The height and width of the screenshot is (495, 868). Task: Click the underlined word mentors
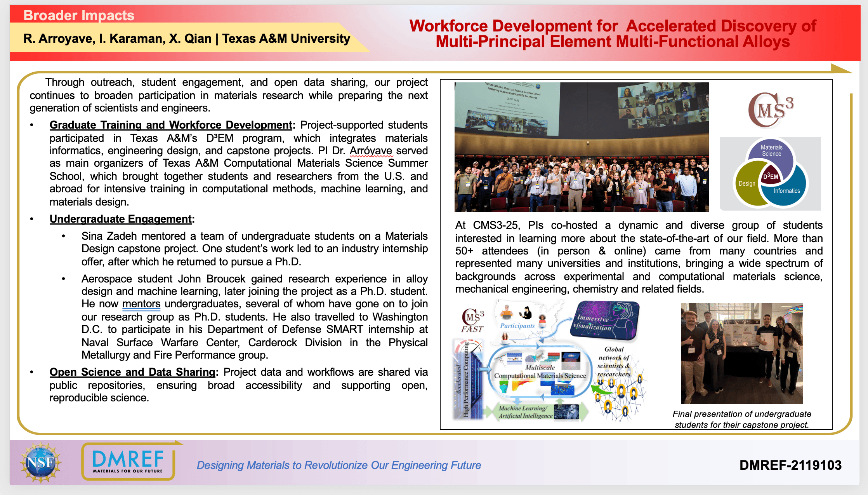(141, 304)
